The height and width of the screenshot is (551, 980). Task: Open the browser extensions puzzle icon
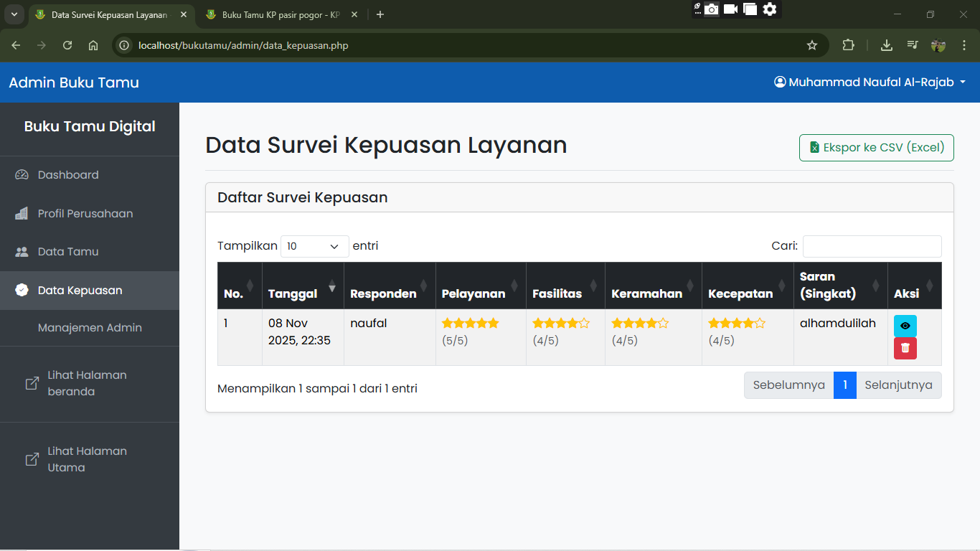848,45
